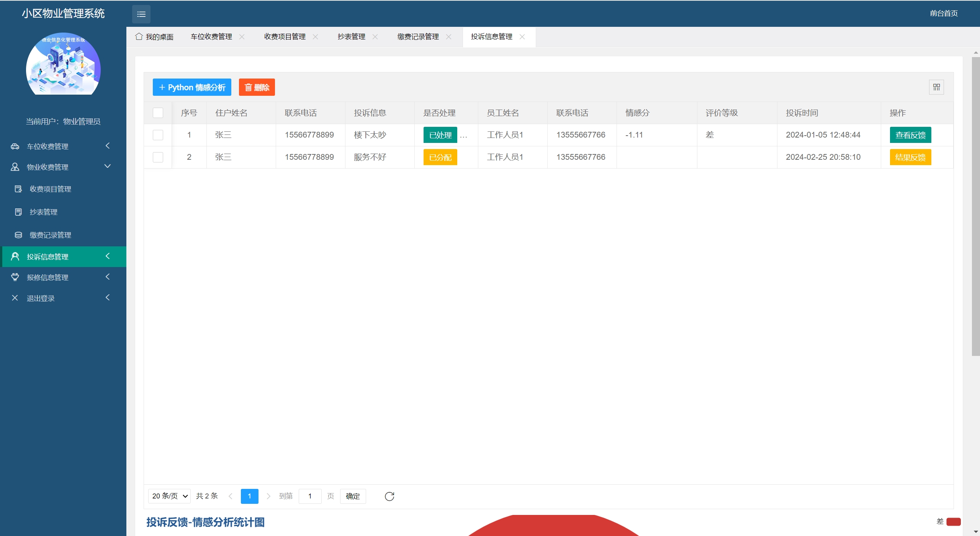Screen dimensions: 980x536
Task: Collapse the 物业收费管理 sidebar chevron
Action: (108, 166)
